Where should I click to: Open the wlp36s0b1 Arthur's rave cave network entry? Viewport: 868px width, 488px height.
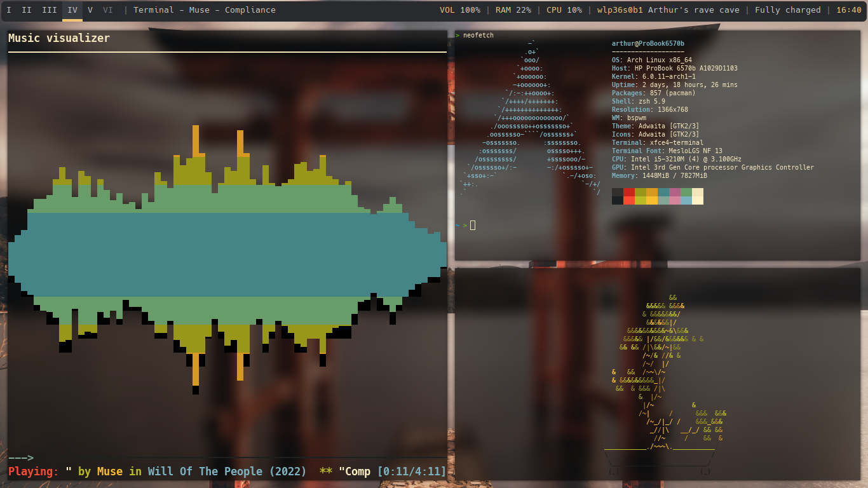[x=668, y=10]
